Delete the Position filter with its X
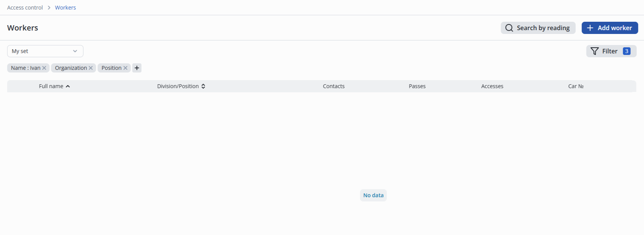This screenshot has height=235, width=644. tap(126, 68)
